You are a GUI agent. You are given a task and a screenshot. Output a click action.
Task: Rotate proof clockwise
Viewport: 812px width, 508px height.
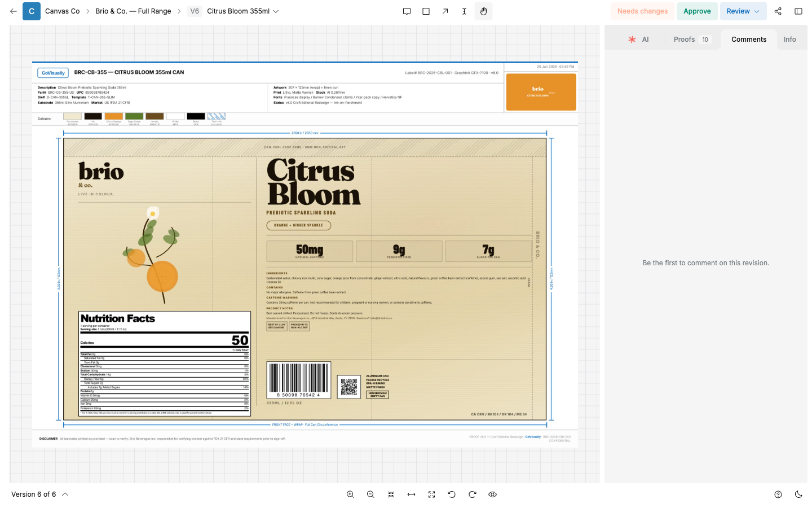coord(472,494)
